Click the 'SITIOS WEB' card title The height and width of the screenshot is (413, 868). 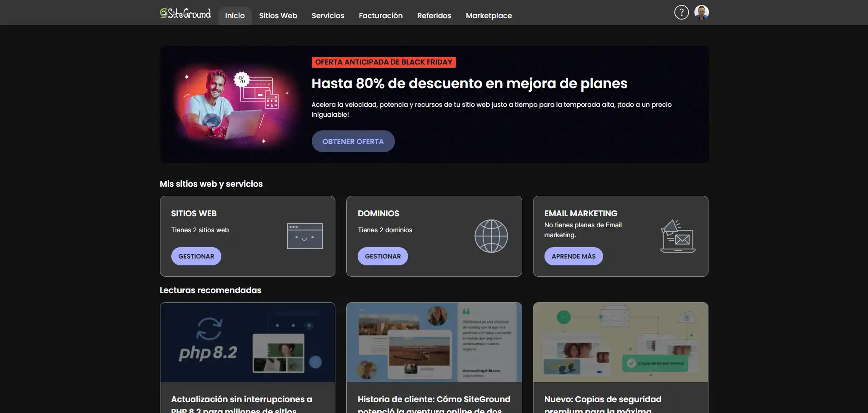click(x=194, y=213)
